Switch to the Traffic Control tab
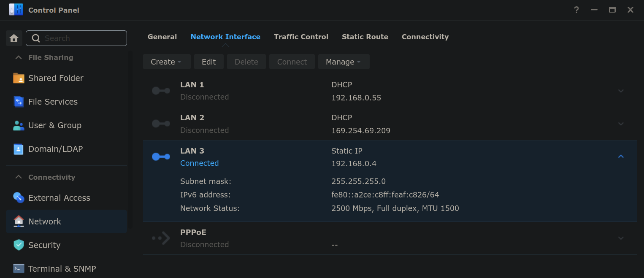The image size is (644, 278). 301,37
